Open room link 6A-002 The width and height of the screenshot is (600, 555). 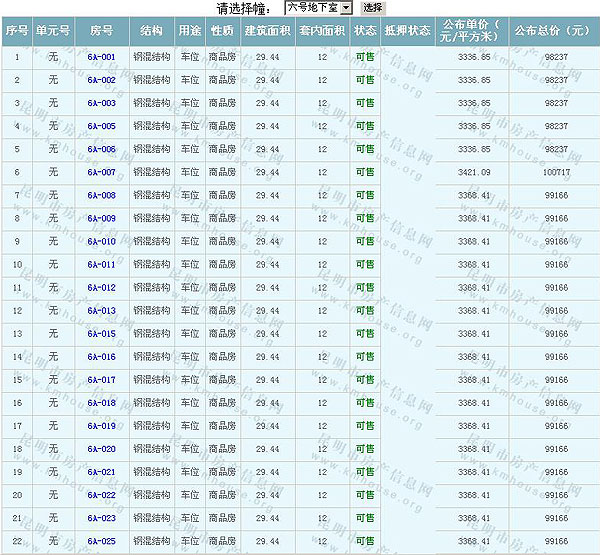[101, 80]
